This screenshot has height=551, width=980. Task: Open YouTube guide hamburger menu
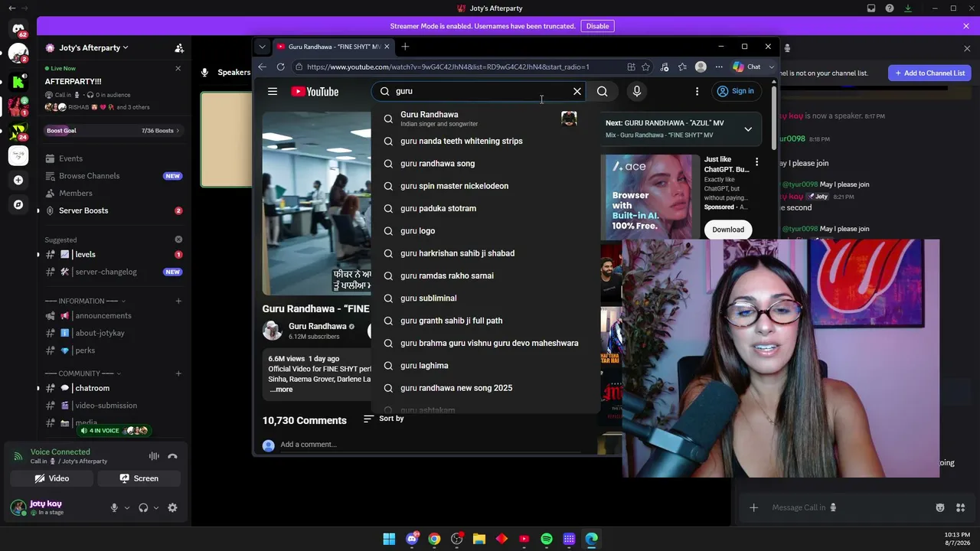tap(273, 92)
